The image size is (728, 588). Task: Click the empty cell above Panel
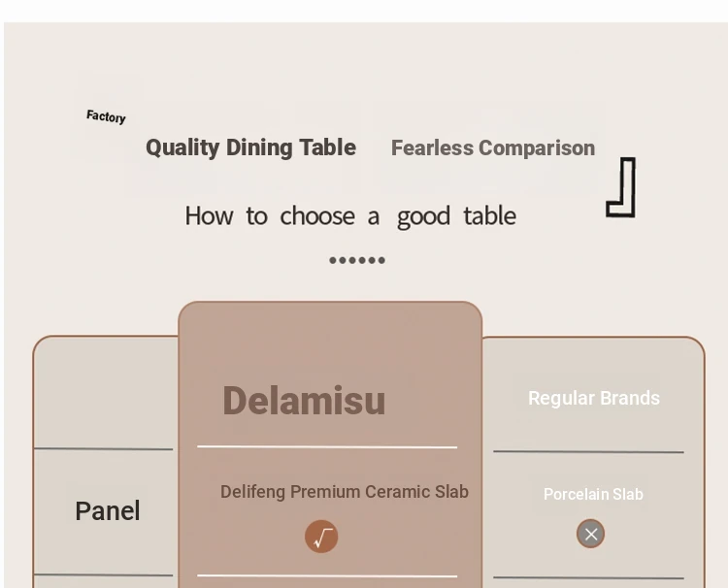(x=105, y=393)
